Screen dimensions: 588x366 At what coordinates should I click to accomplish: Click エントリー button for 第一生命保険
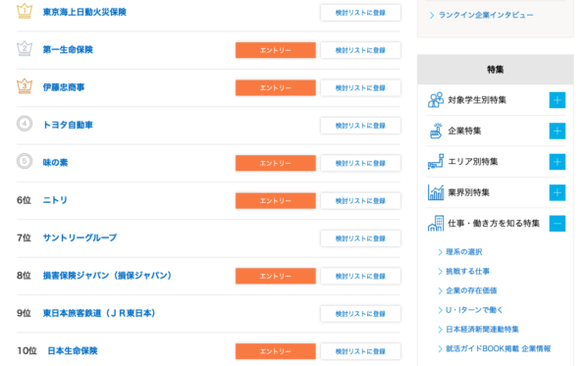(276, 50)
